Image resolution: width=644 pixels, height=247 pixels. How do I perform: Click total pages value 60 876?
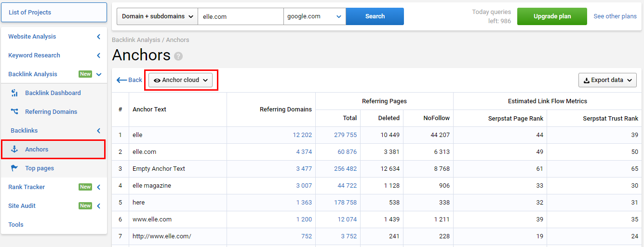(x=347, y=152)
